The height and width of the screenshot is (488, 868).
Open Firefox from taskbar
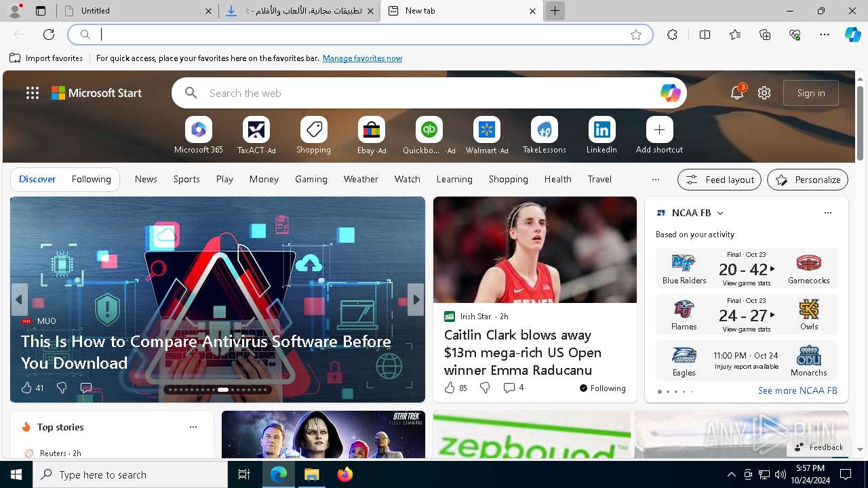[x=345, y=474]
